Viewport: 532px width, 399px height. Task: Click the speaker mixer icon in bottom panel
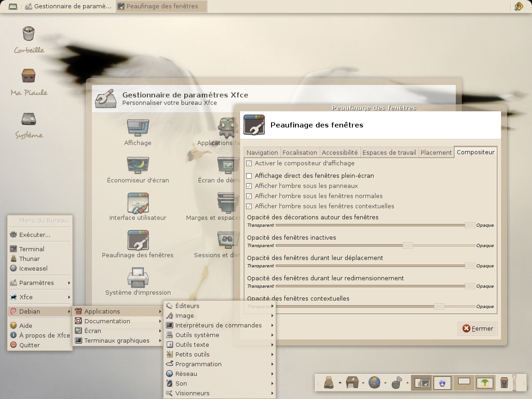504,383
